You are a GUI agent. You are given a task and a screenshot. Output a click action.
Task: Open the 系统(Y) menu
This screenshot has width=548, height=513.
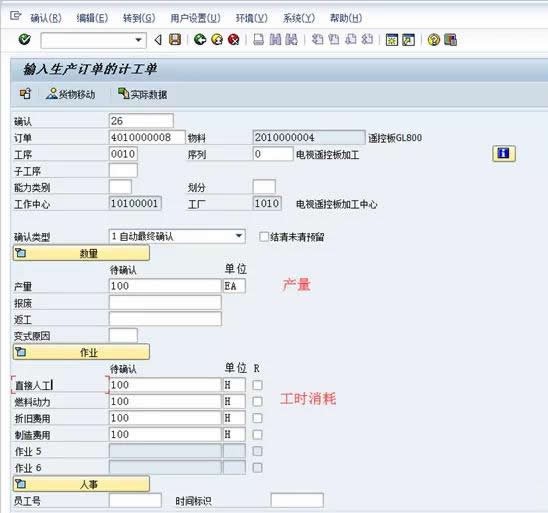point(299,18)
